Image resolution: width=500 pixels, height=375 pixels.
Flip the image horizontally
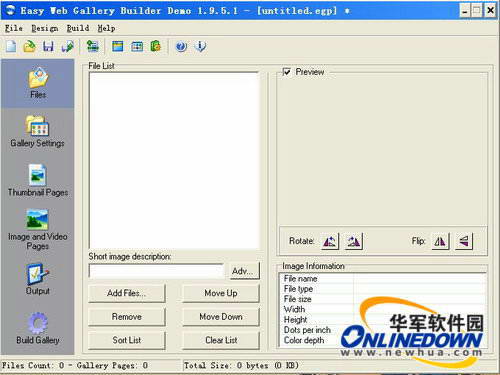(440, 241)
